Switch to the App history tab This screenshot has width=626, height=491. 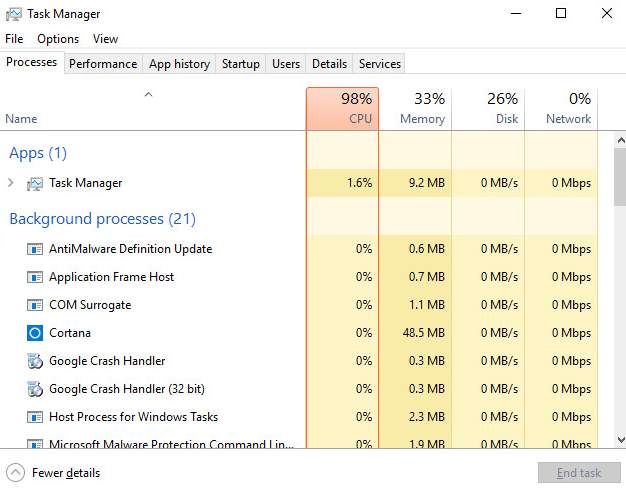(x=180, y=64)
